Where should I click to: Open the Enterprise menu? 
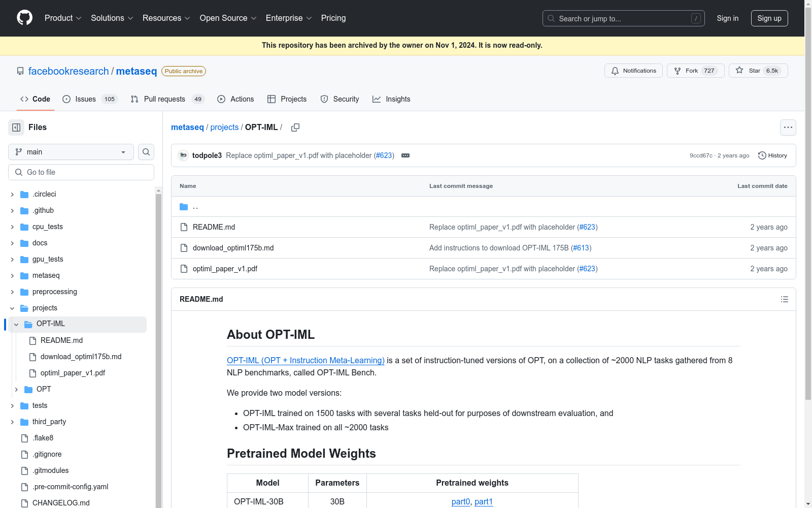pos(289,18)
